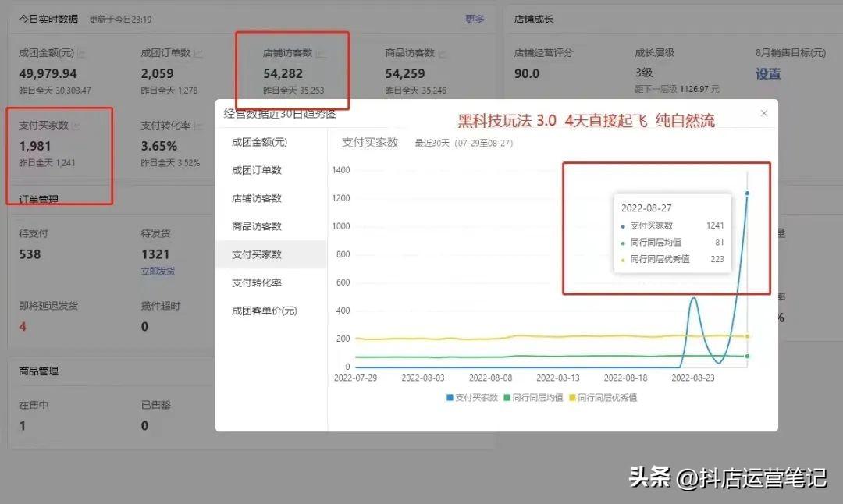Toggle 同行同层优秀值 yellow legend under the chart
The width and height of the screenshot is (843, 504).
pos(603,398)
